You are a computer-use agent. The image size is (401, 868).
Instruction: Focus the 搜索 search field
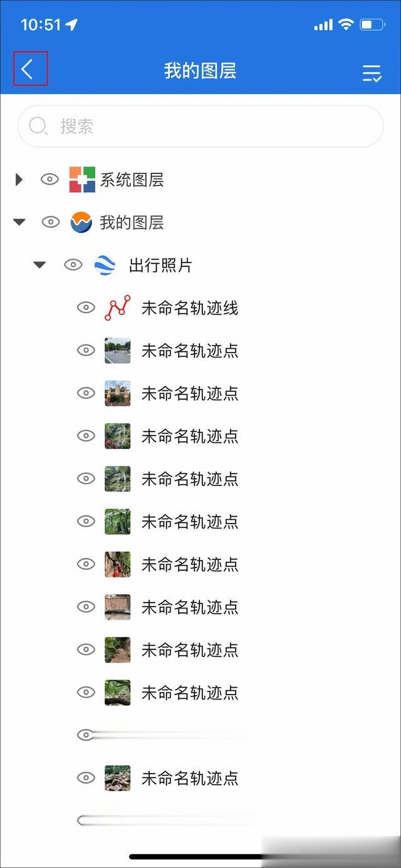[200, 126]
